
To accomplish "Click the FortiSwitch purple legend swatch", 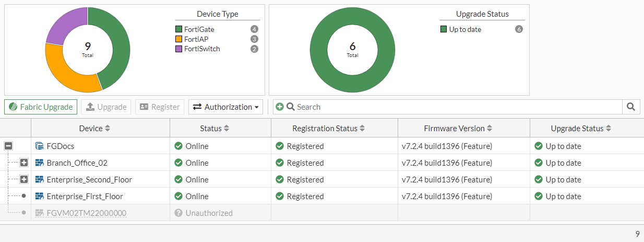I will tap(178, 49).
